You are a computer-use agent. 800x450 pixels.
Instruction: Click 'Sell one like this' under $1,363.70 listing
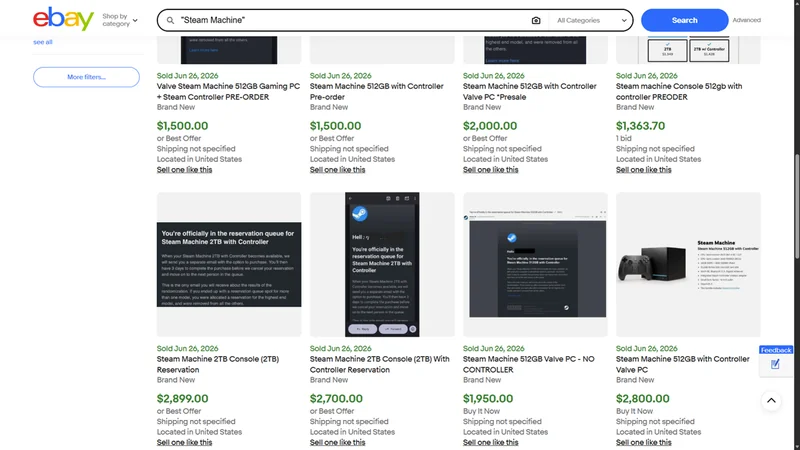tap(643, 170)
